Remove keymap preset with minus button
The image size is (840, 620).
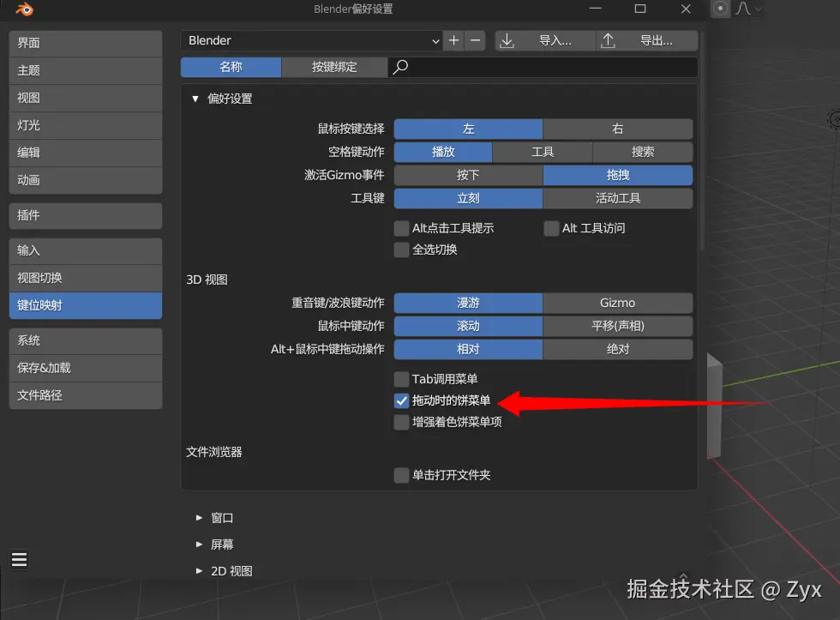[x=475, y=40]
